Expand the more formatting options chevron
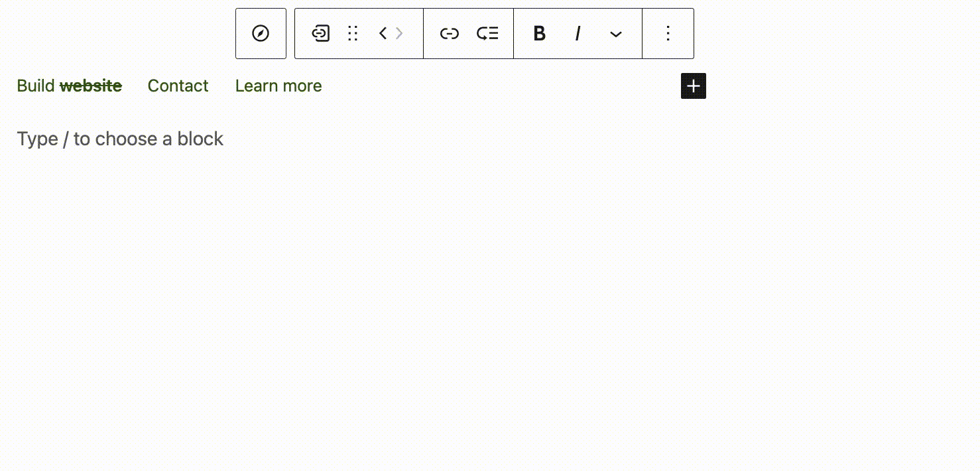Image resolution: width=980 pixels, height=471 pixels. click(x=616, y=33)
